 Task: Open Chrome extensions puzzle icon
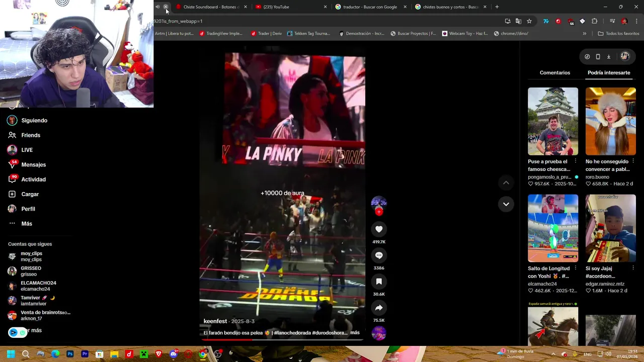595,21
